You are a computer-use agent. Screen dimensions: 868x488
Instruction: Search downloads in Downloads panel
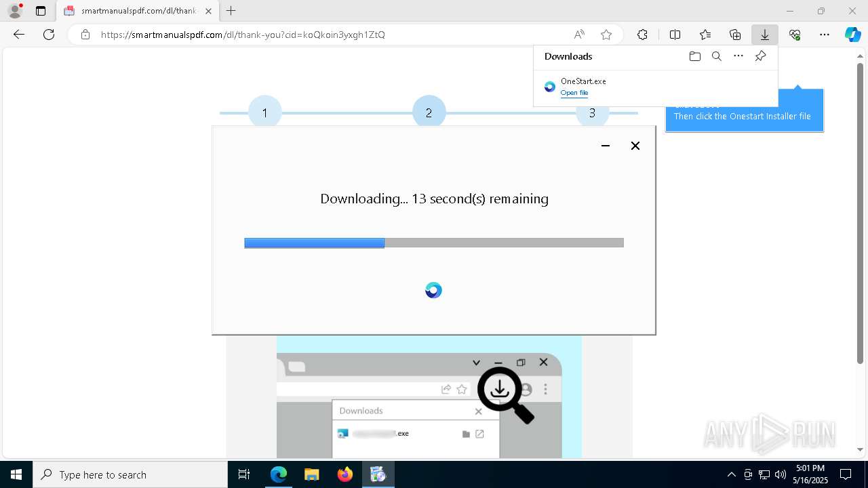(717, 56)
